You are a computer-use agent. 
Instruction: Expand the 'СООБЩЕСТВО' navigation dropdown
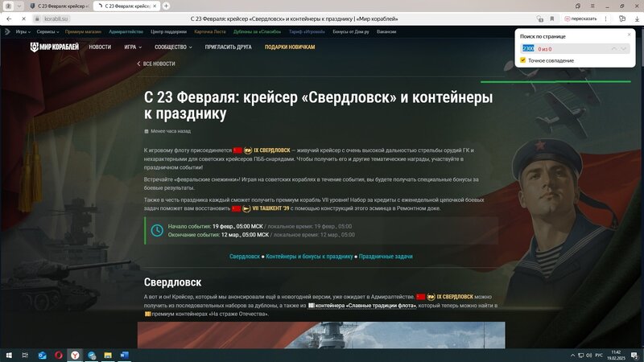coord(173,47)
